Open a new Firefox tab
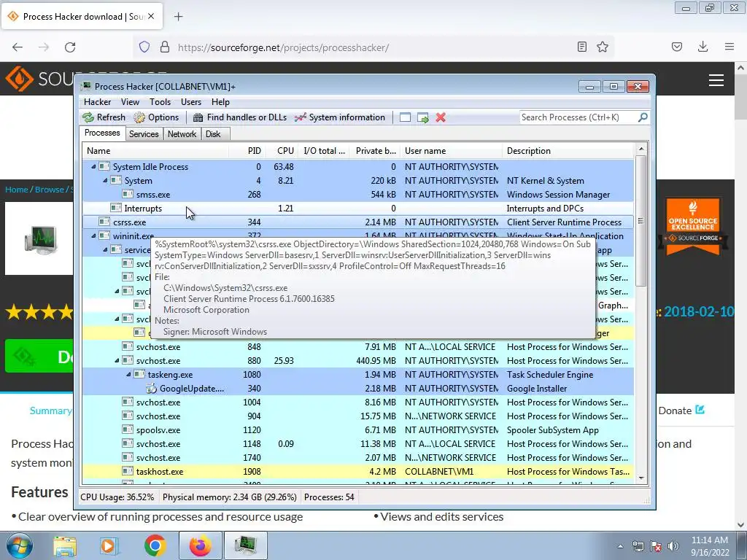Viewport: 747px width, 560px height. point(178,17)
